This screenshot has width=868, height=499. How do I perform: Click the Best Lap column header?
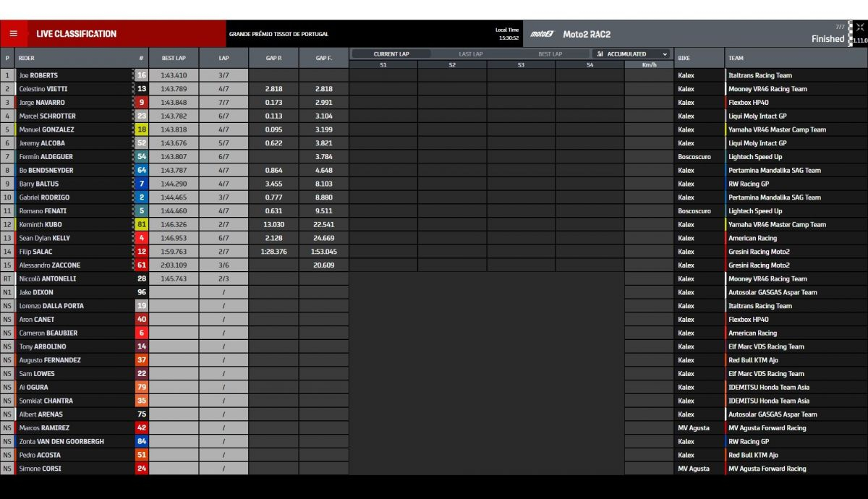click(174, 58)
